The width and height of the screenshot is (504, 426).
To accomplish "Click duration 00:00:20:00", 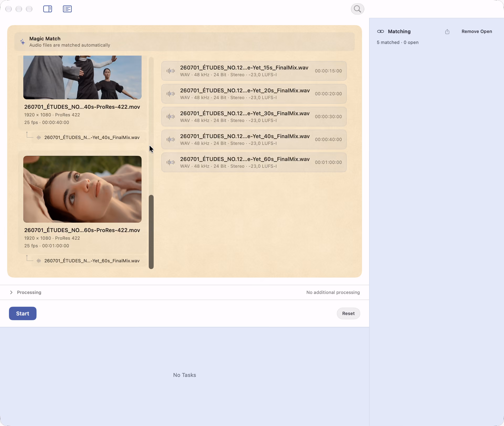I will pyautogui.click(x=328, y=94).
